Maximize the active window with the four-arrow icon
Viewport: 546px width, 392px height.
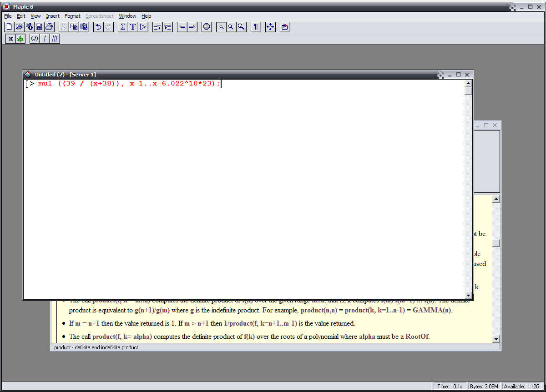point(270,27)
